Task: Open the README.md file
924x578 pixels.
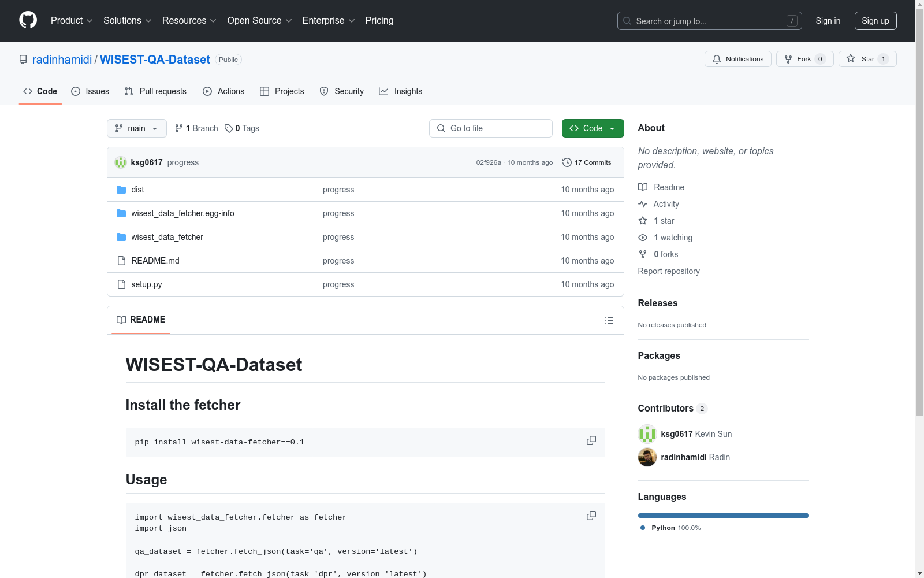Action: tap(155, 261)
